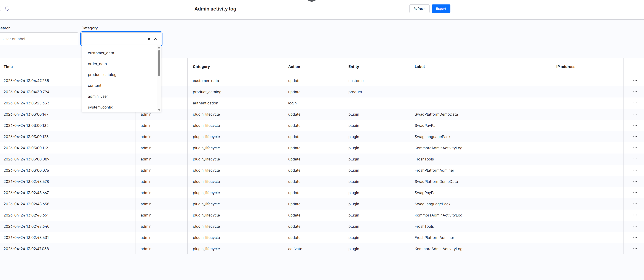Click the timestamp 2026-04-24 13:04:47.255

(x=26, y=81)
